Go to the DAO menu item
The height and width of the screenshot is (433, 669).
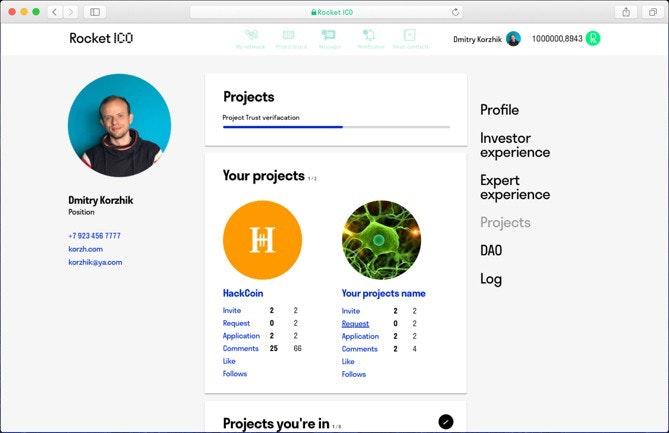(491, 251)
